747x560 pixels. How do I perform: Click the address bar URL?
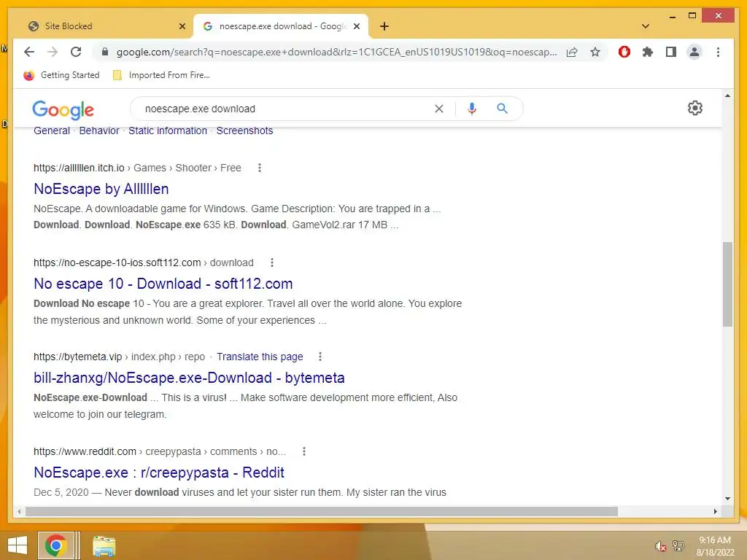pyautogui.click(x=336, y=52)
